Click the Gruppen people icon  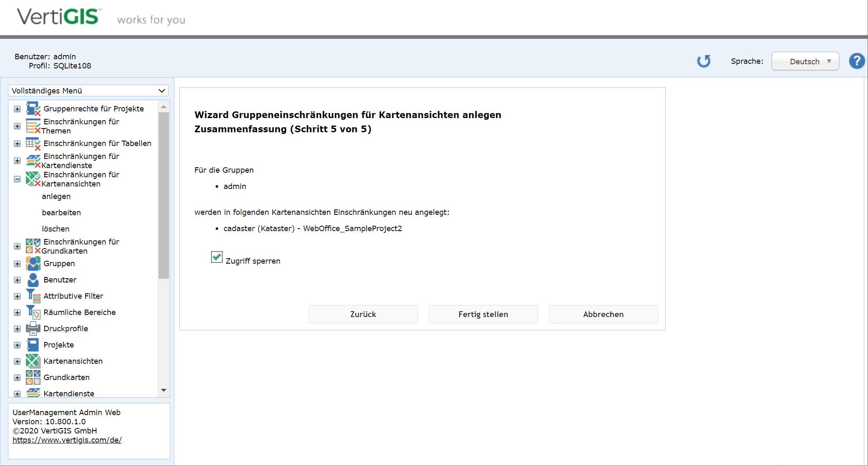coord(33,264)
